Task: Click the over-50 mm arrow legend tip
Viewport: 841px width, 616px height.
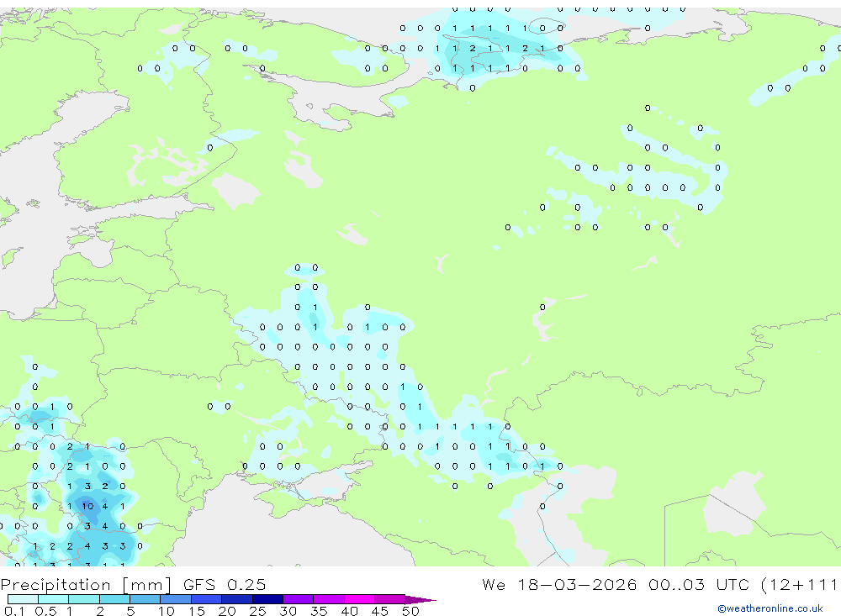Action: tap(420, 599)
